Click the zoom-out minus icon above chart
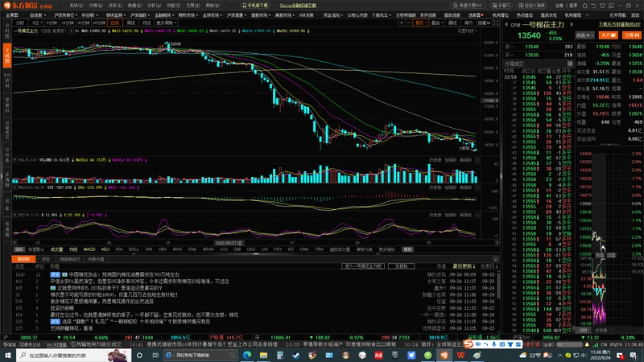Viewport: 644px width, 362px height. coord(409,23)
